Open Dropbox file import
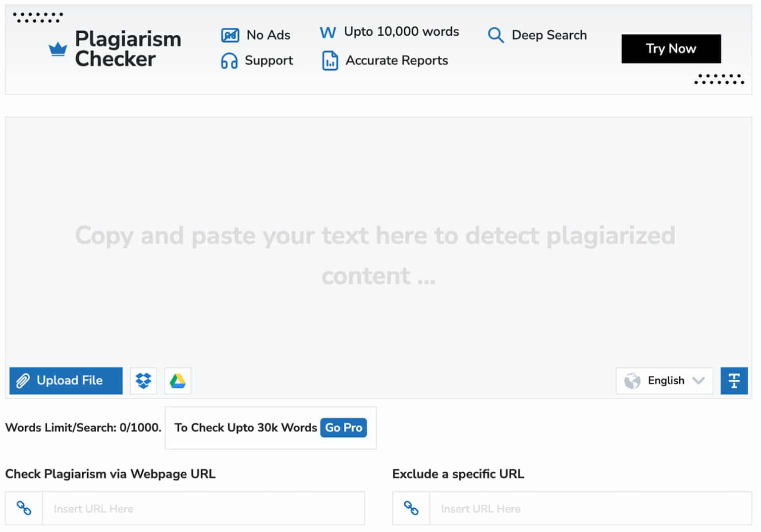Image resolution: width=761 pixels, height=532 pixels. coord(143,380)
